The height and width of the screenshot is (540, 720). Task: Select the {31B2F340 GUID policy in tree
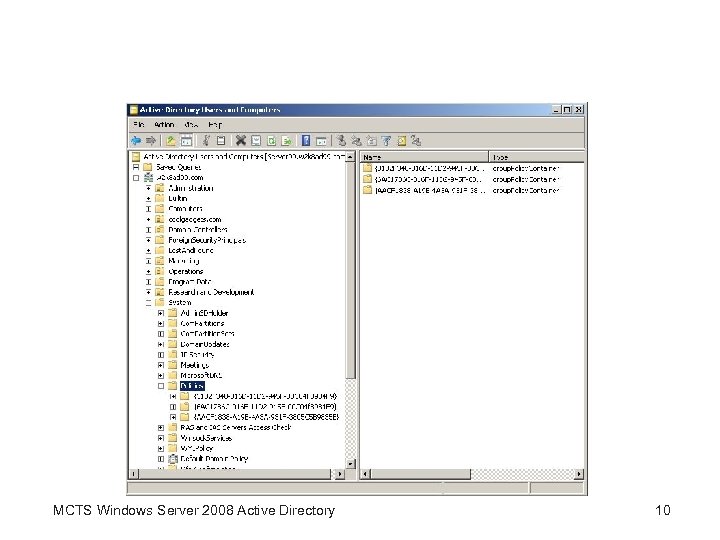coord(265,396)
